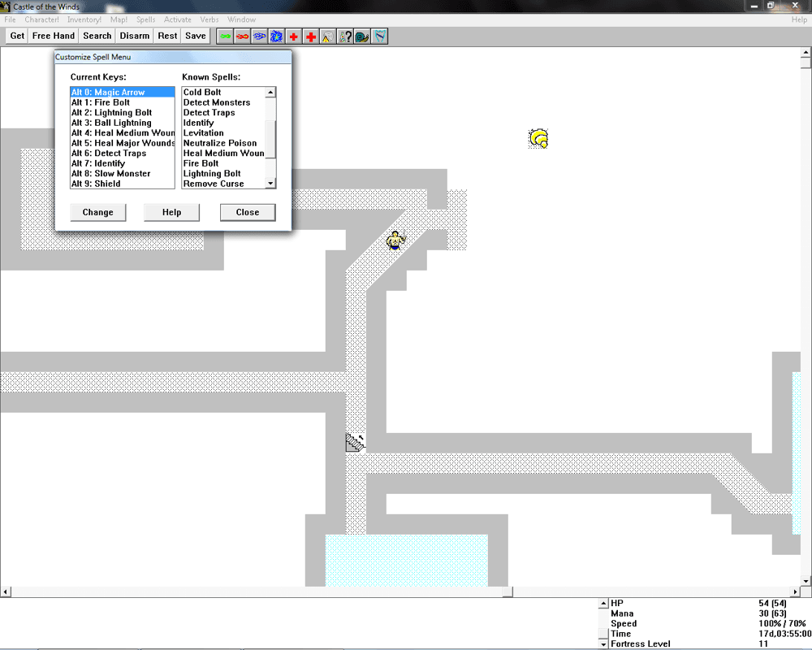Select Alt 1: Fire Bolt key
Viewport: 812px width, 650px height.
point(123,102)
